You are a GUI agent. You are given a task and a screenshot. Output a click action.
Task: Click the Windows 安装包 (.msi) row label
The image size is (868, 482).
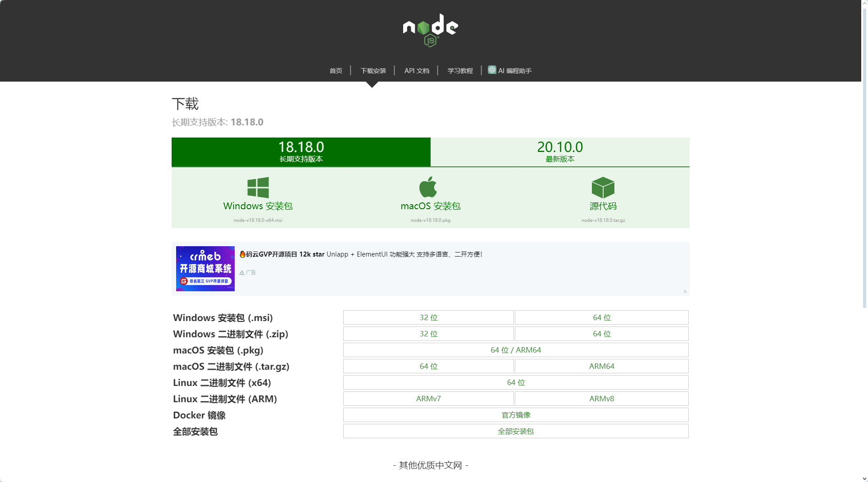click(223, 318)
